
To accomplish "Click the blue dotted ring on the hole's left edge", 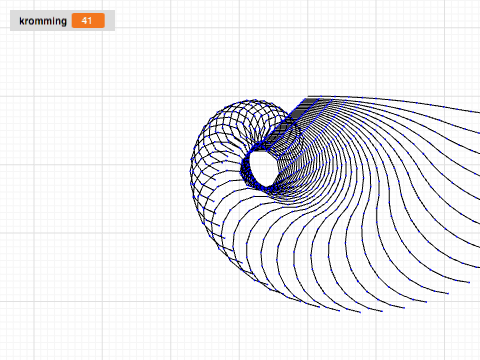I will tap(246, 168).
